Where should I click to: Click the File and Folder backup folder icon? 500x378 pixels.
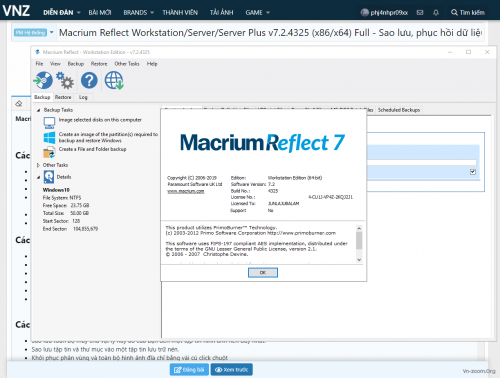[49, 152]
